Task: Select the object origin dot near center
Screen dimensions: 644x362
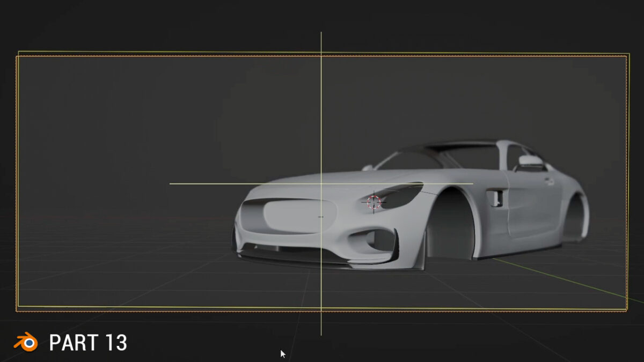Action: click(320, 217)
